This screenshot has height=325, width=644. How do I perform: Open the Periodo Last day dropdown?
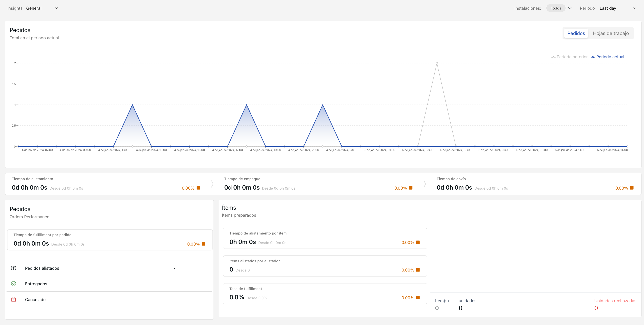coord(617,8)
